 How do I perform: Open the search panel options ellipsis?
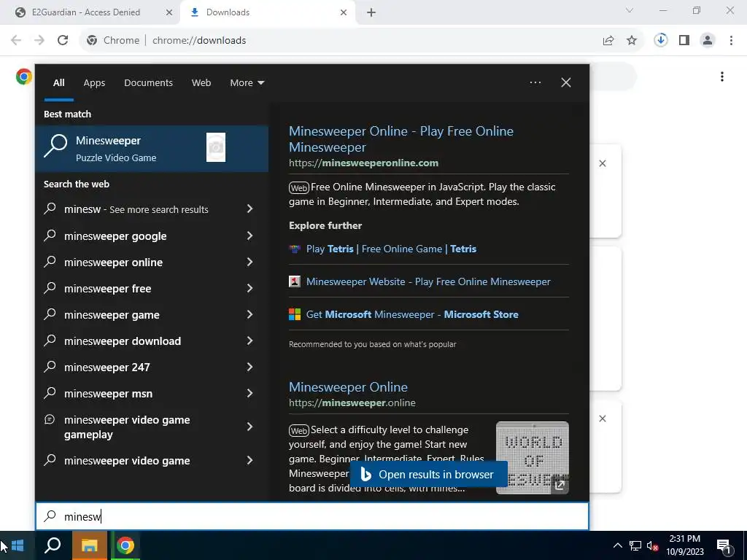[x=535, y=82]
